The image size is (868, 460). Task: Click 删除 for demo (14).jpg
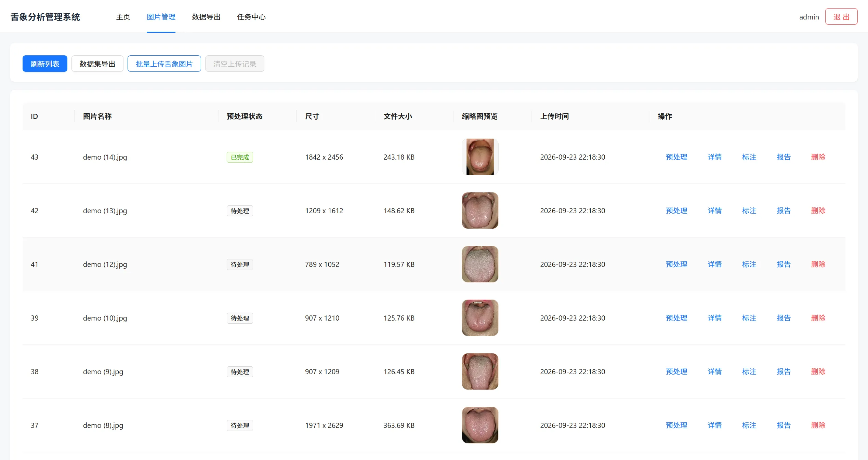(x=818, y=157)
